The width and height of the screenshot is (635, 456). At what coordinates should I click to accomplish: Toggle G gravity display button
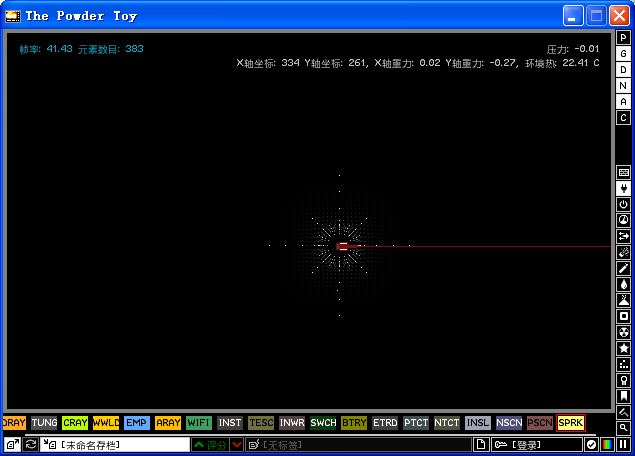(624, 53)
